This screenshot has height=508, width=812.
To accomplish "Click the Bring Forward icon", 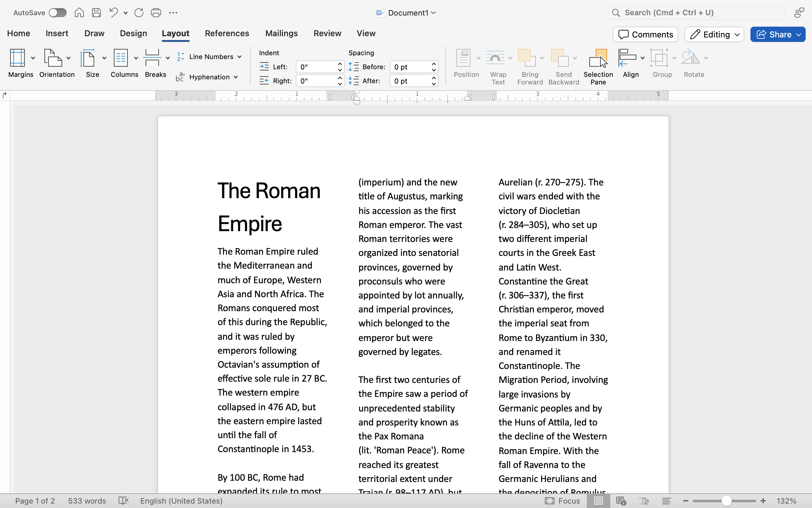I will coord(527,58).
